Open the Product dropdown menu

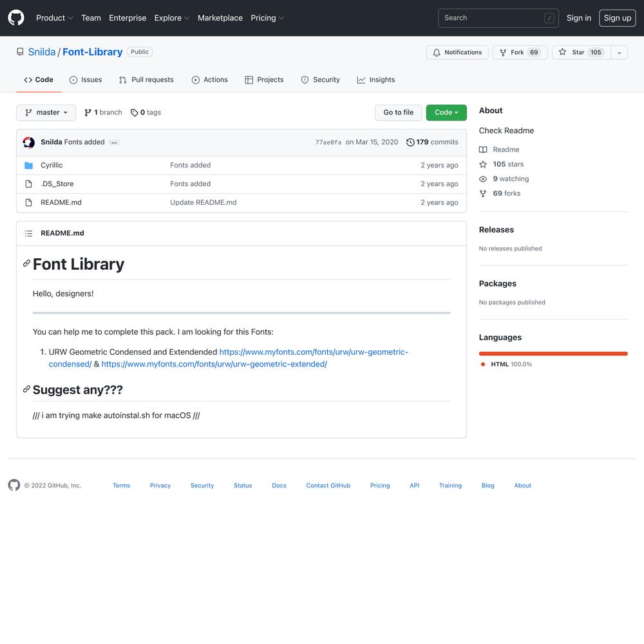54,17
